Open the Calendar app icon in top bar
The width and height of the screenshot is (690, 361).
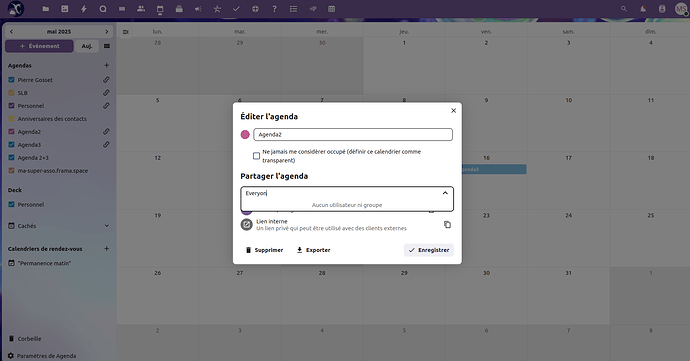pyautogui.click(x=160, y=9)
